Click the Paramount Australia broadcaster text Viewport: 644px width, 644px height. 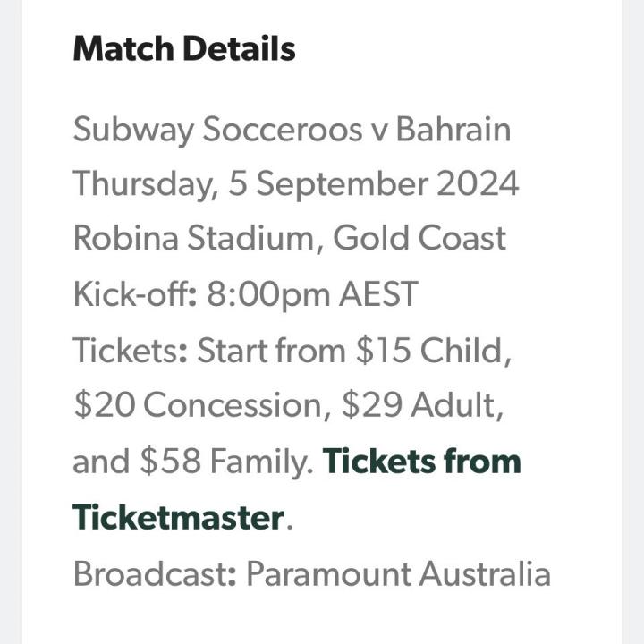[x=399, y=573]
